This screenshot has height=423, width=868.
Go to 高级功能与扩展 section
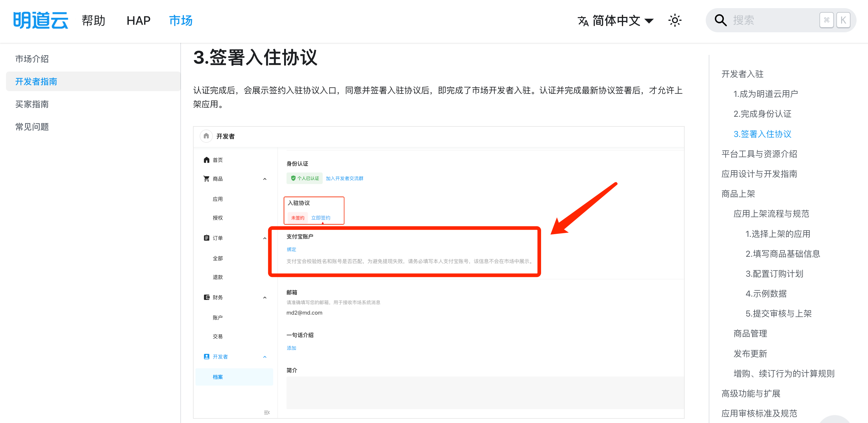[751, 393]
